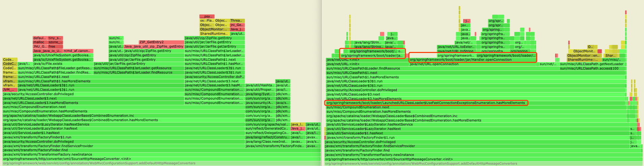The width and height of the screenshot is (644, 166).
Task: Select the jar/Handler.openConnection frame
Action: 472,60
